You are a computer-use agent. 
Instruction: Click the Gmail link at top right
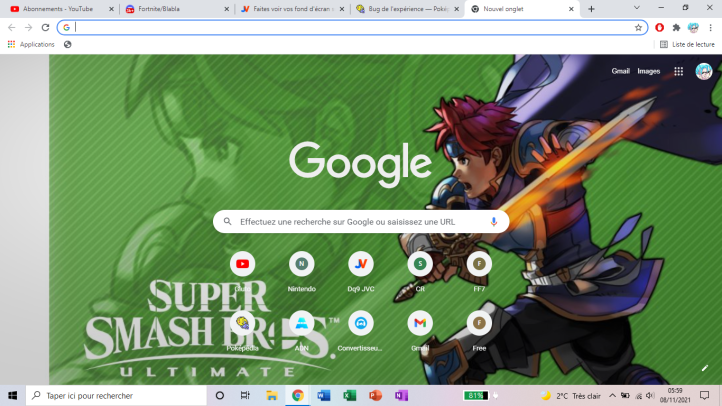point(620,71)
